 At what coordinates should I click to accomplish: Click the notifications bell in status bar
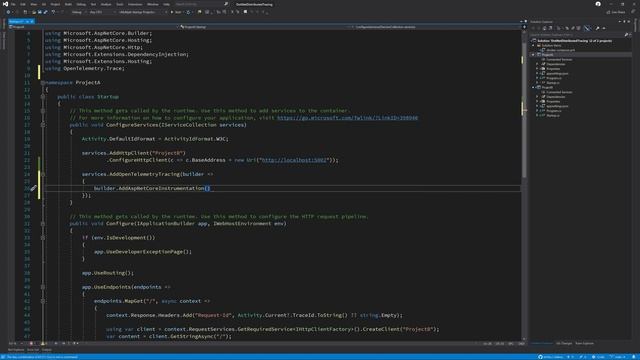point(634,357)
